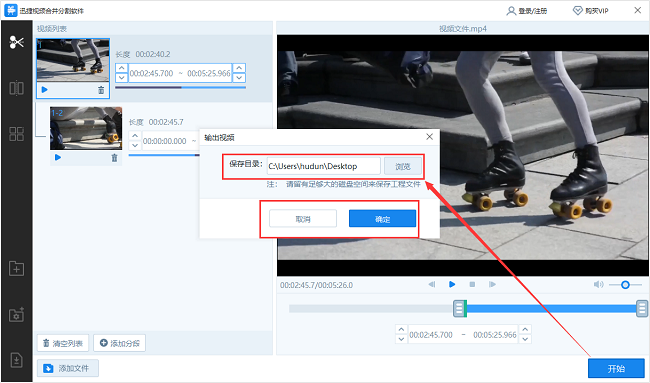Close the 输出视频 dialog
This screenshot has height=383, width=650.
point(429,137)
